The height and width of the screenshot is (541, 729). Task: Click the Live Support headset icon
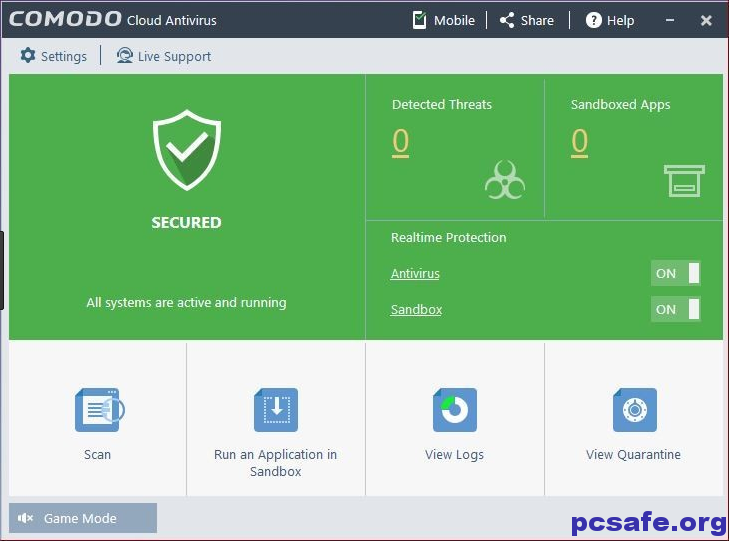(x=124, y=56)
